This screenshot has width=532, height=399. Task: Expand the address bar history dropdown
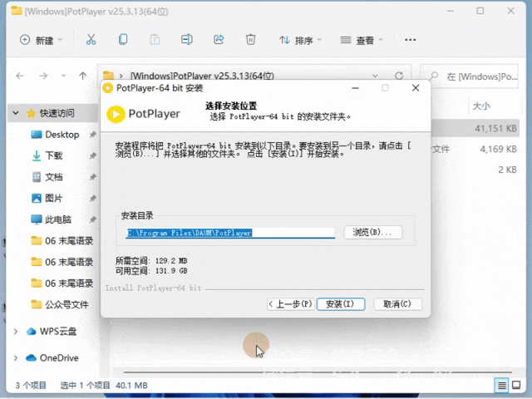375,76
